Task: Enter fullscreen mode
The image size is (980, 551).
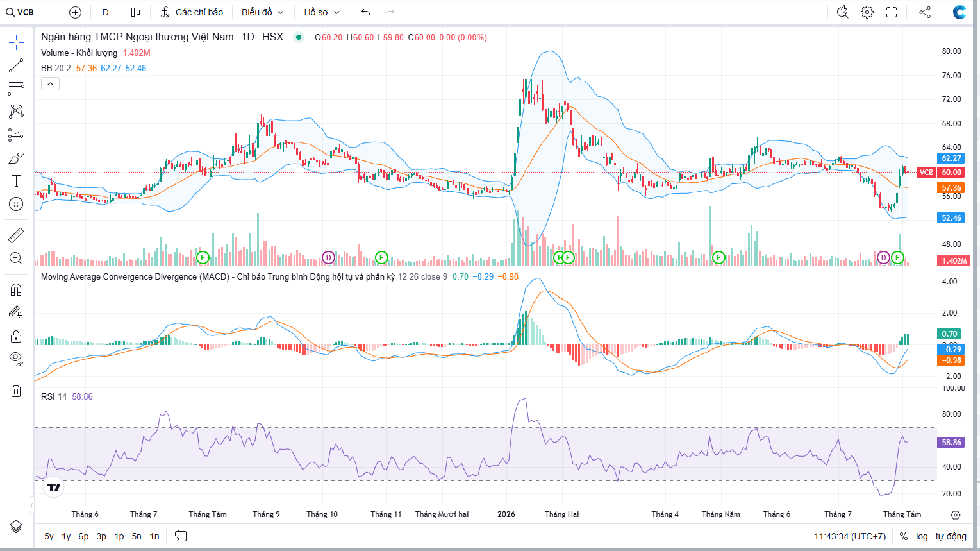Action: [x=892, y=12]
